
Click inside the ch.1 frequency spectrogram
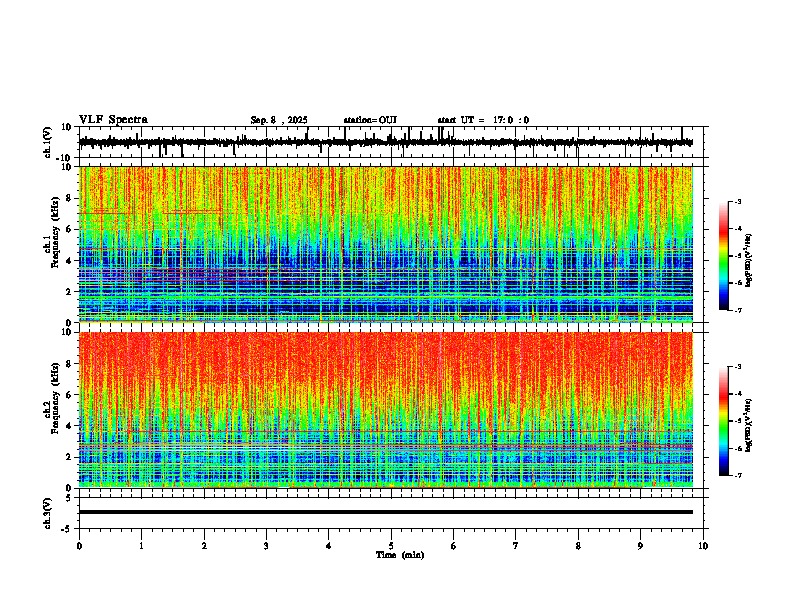click(x=386, y=244)
